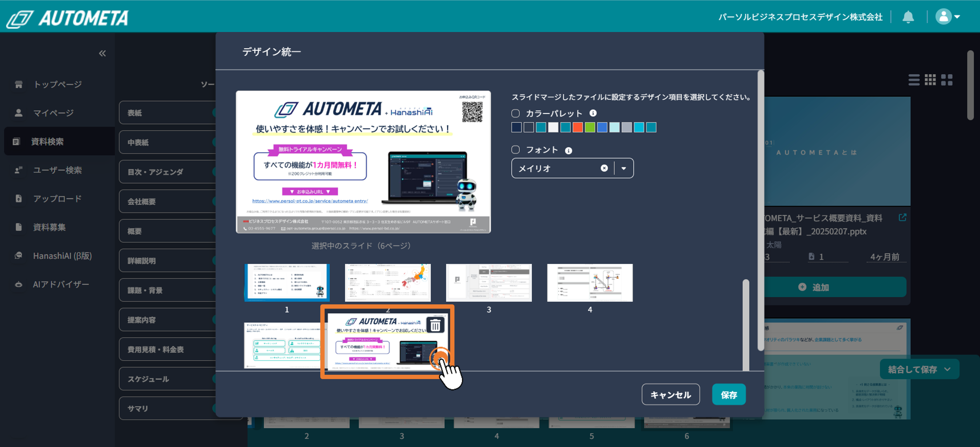Select the 費用見積・料金表 category button
The width and height of the screenshot is (980, 447).
tap(167, 349)
